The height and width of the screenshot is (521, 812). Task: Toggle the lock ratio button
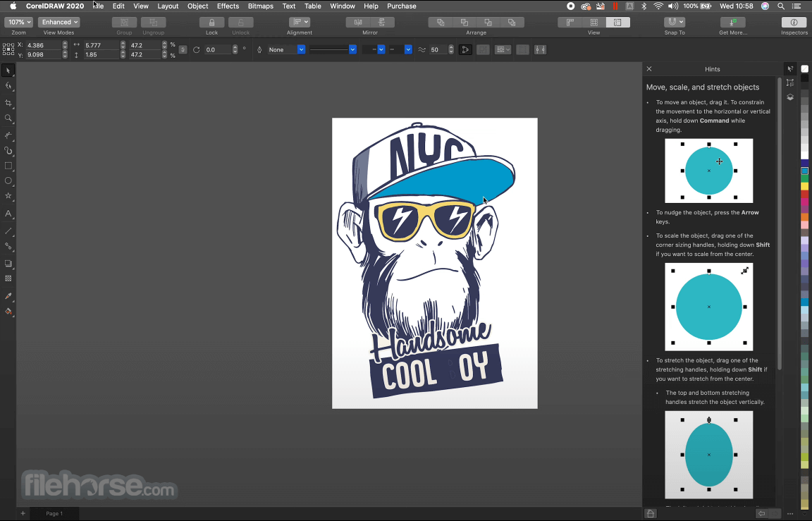[183, 50]
